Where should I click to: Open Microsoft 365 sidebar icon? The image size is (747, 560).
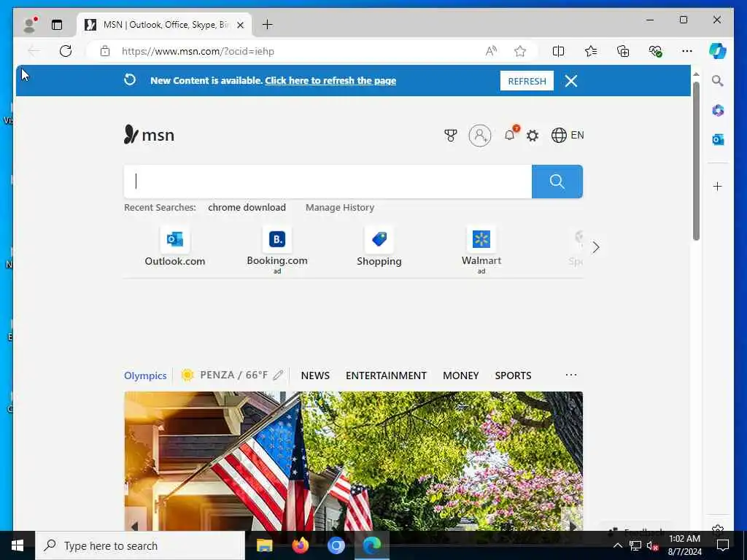pyautogui.click(x=718, y=111)
